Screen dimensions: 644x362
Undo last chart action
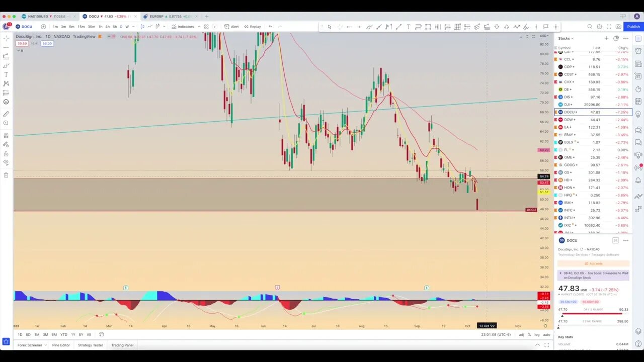pos(270,27)
